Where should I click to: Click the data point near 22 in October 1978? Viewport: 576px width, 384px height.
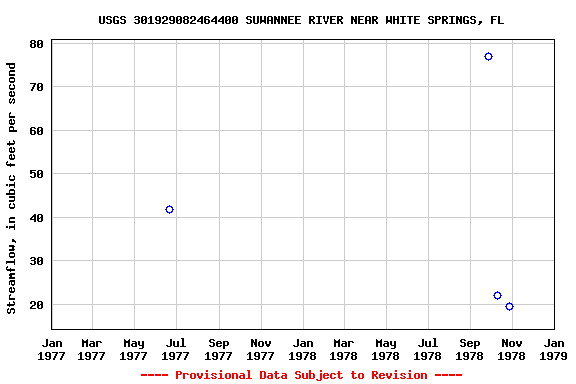pos(497,295)
